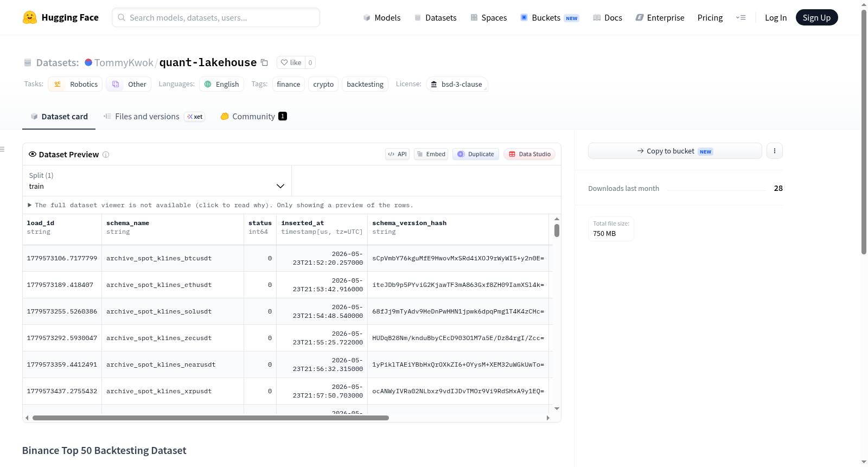Open the Datasets page

pyautogui.click(x=436, y=17)
